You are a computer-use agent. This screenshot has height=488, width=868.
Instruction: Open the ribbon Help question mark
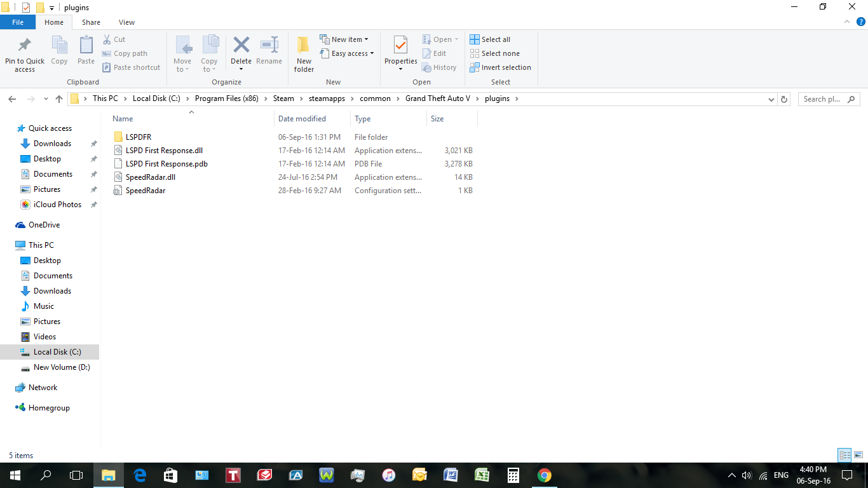point(861,22)
